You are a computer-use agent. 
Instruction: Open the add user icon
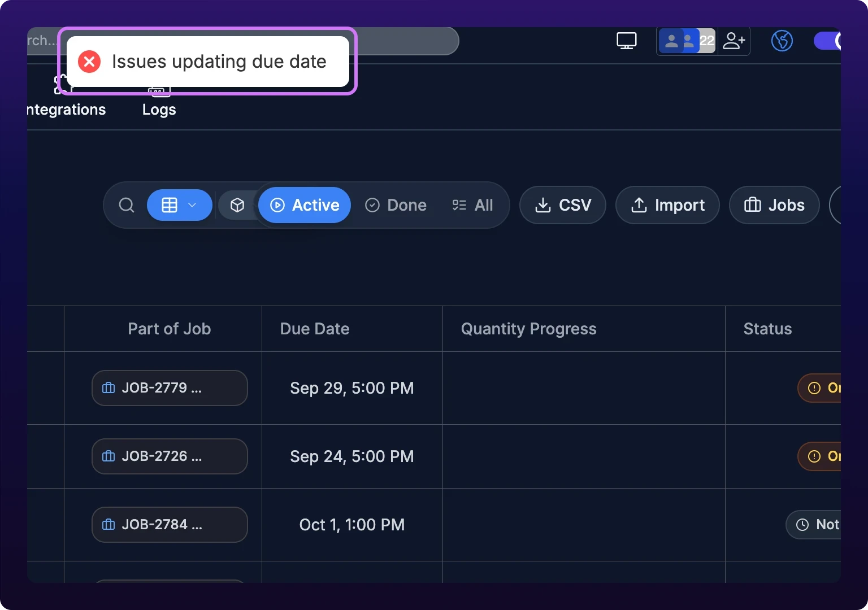click(x=734, y=41)
